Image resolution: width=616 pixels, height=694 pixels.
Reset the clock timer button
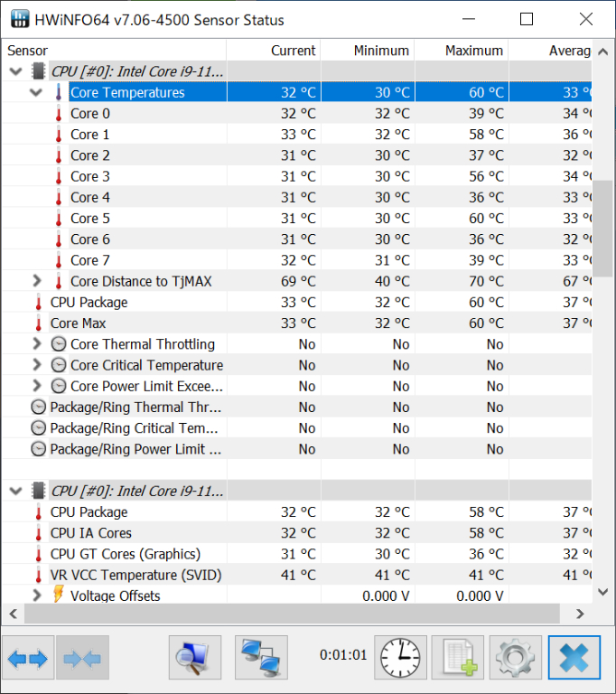tap(400, 658)
